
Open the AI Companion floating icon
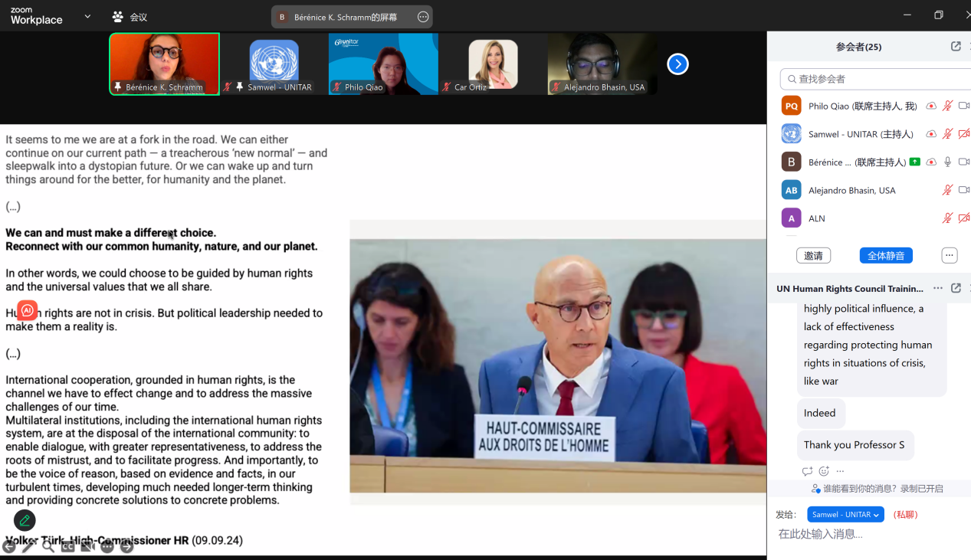click(x=28, y=310)
